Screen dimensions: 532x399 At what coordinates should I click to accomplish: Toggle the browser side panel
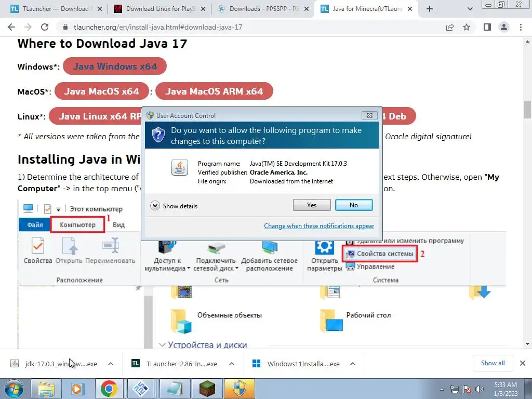click(x=487, y=27)
